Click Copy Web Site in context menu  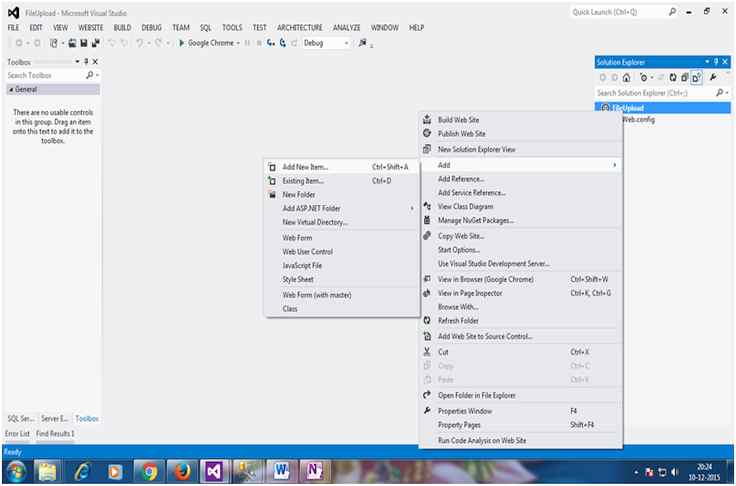(x=521, y=236)
